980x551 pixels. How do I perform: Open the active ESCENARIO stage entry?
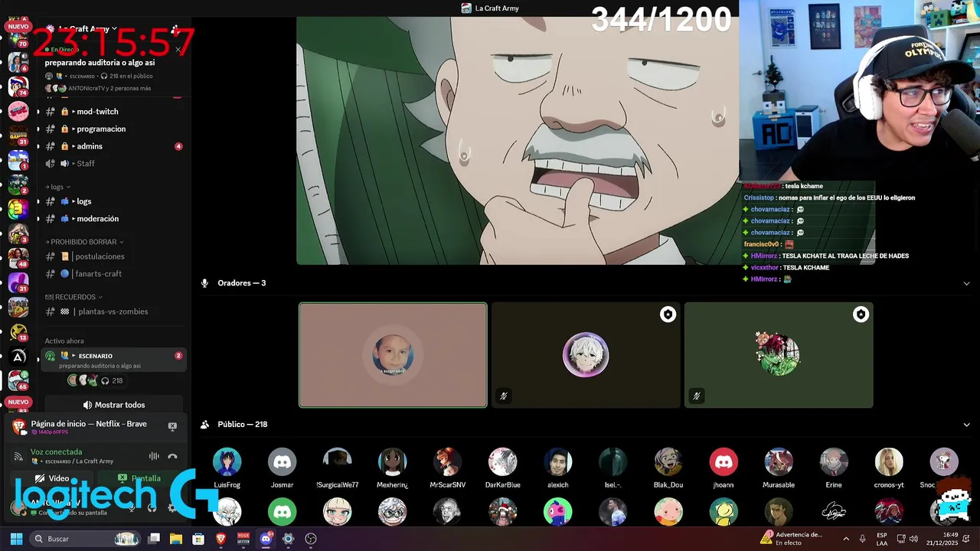click(x=113, y=360)
